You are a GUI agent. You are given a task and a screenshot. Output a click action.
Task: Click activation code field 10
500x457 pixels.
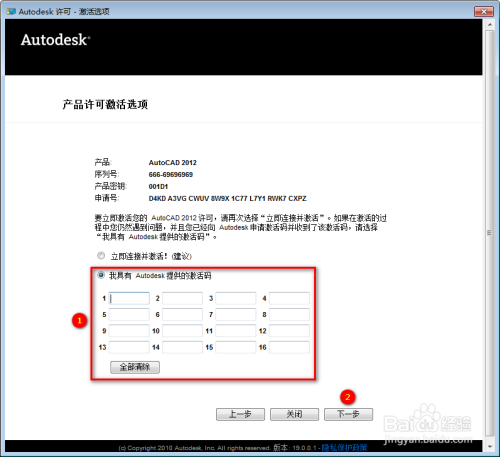tap(182, 331)
